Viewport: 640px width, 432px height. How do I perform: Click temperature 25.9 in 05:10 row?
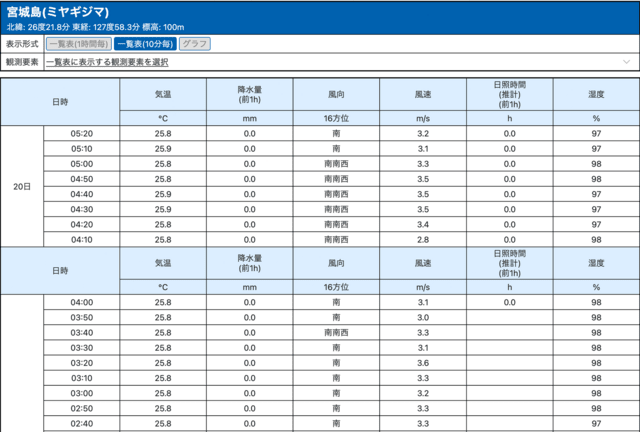(163, 149)
